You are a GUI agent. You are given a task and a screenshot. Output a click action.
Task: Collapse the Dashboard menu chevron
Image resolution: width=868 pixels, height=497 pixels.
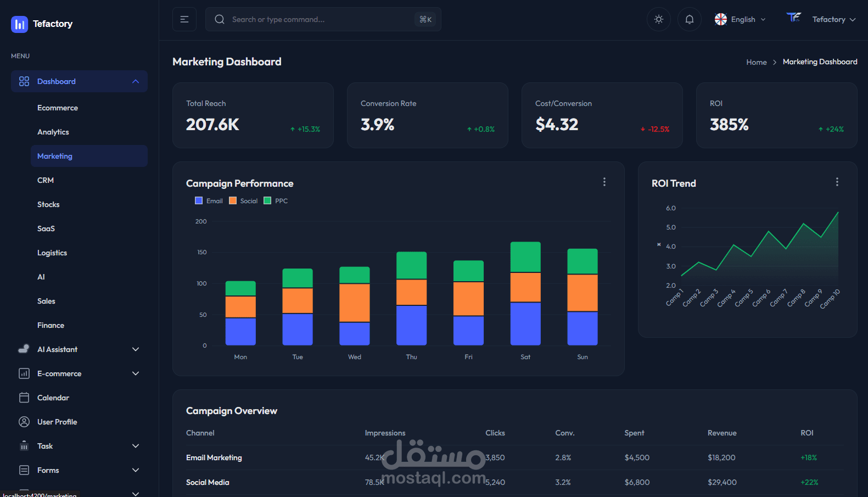(136, 81)
